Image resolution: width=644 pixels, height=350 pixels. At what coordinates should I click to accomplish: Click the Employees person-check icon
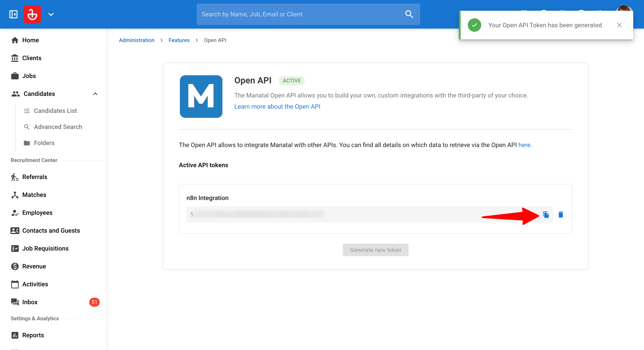point(15,213)
